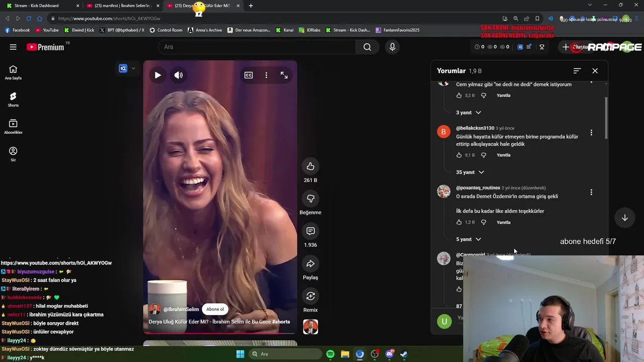644x362 pixels.
Task: Click the YouTube search magnifier button
Action: tap(367, 47)
